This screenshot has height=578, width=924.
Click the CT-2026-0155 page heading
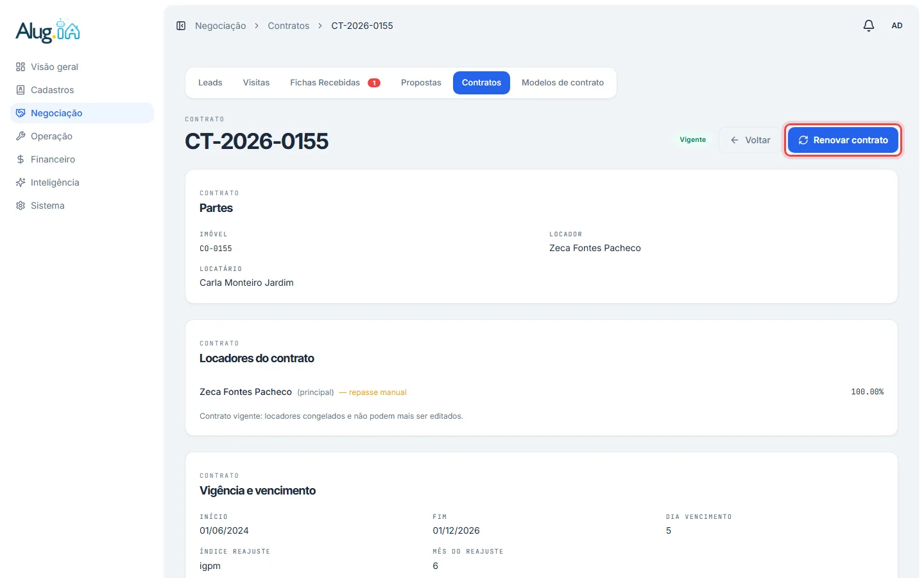click(257, 141)
